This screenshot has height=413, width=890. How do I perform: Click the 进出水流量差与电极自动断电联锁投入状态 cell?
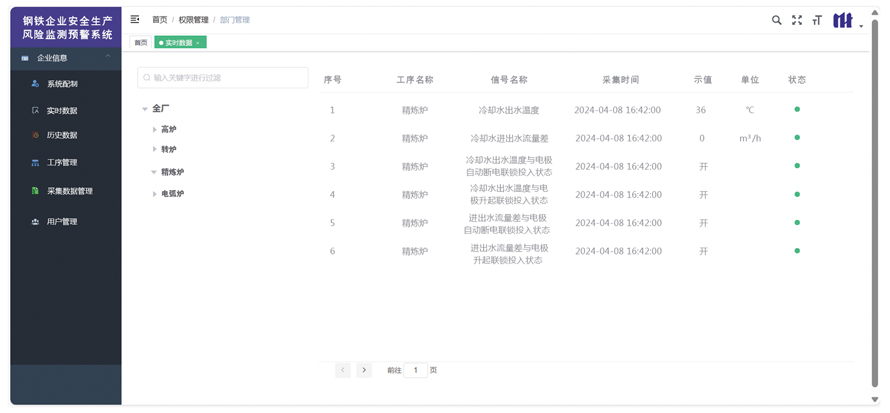[507, 224]
